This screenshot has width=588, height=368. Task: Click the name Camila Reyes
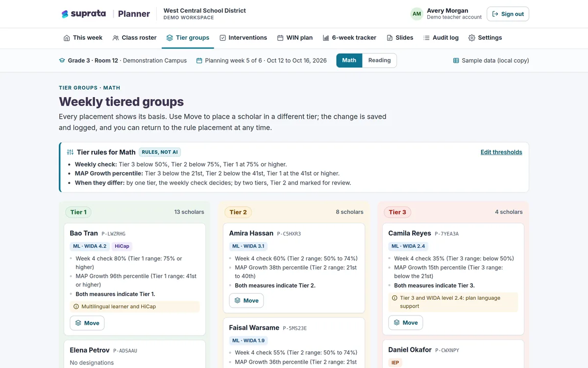coord(410,233)
